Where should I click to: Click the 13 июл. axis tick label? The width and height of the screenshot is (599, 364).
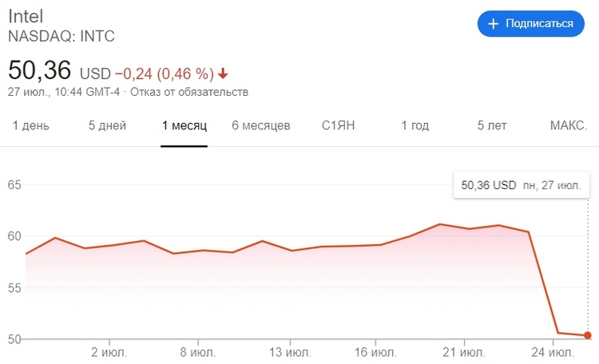pyautogui.click(x=290, y=352)
